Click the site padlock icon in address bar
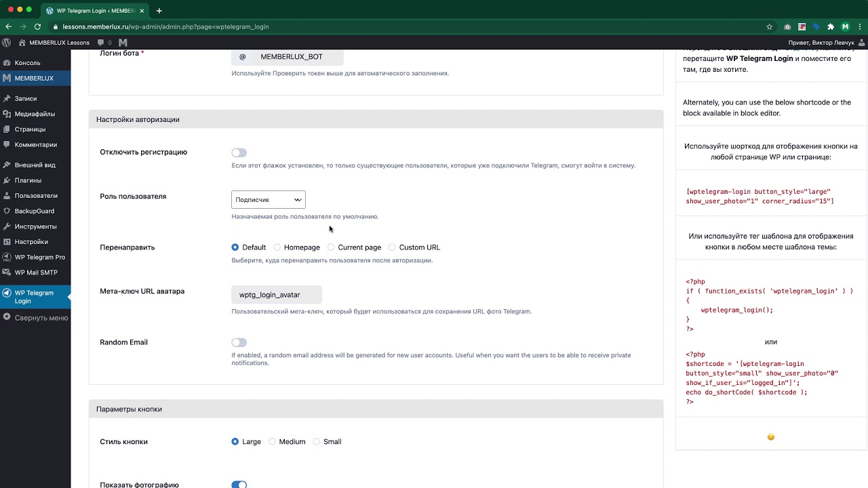This screenshot has height=488, width=868. [x=56, y=26]
